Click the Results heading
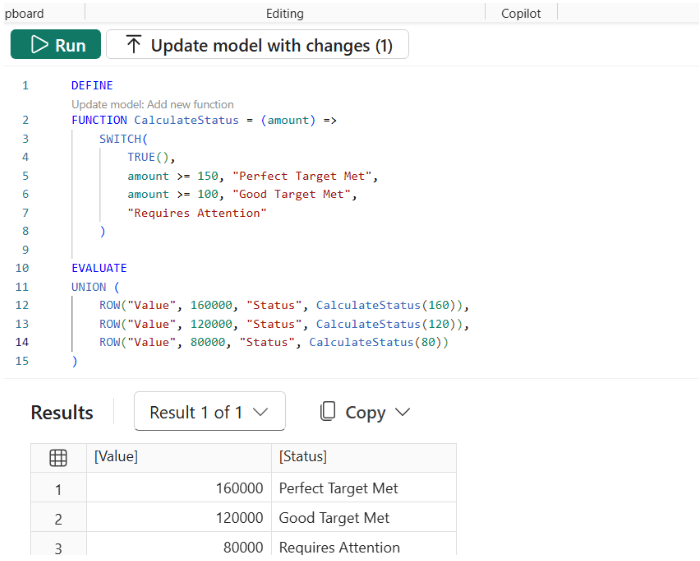 pyautogui.click(x=62, y=412)
